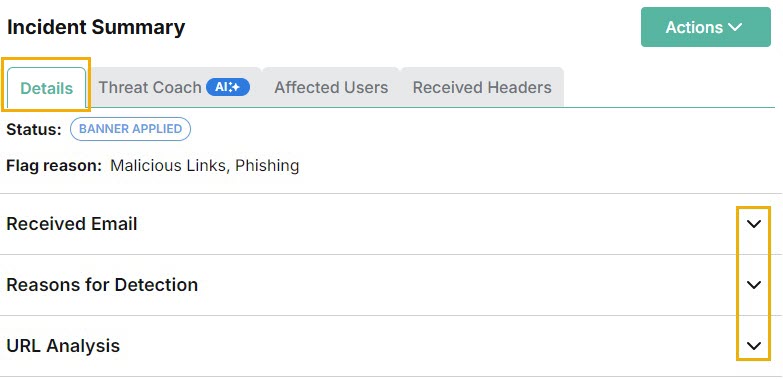Select the Details tab
The width and height of the screenshot is (783, 379).
[46, 88]
